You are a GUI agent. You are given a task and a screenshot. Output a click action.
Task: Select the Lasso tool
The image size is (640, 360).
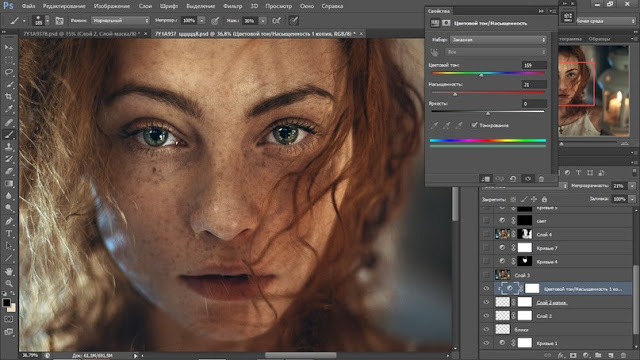[9, 72]
